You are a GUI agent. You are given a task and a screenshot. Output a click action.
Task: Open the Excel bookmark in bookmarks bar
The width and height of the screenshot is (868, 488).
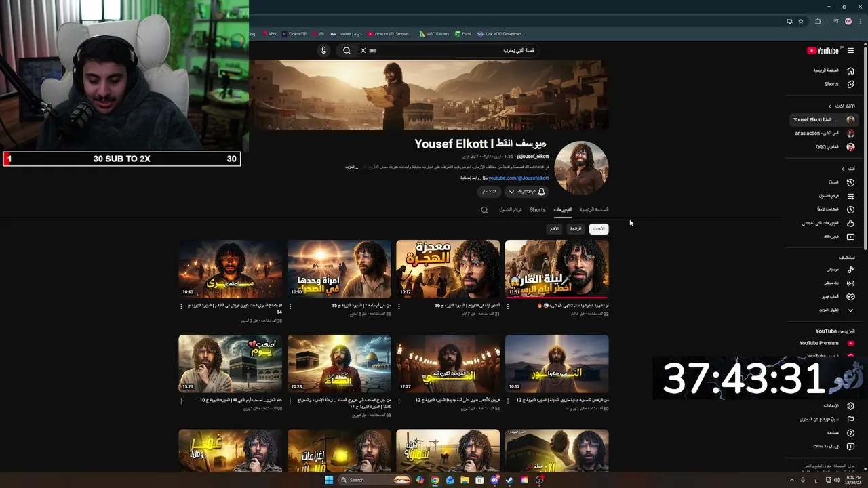[x=463, y=33]
